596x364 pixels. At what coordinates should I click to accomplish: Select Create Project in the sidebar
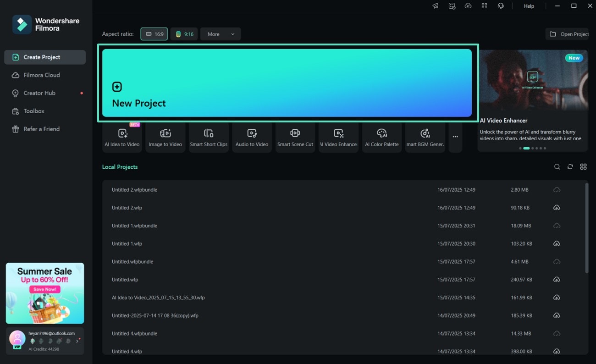point(45,57)
